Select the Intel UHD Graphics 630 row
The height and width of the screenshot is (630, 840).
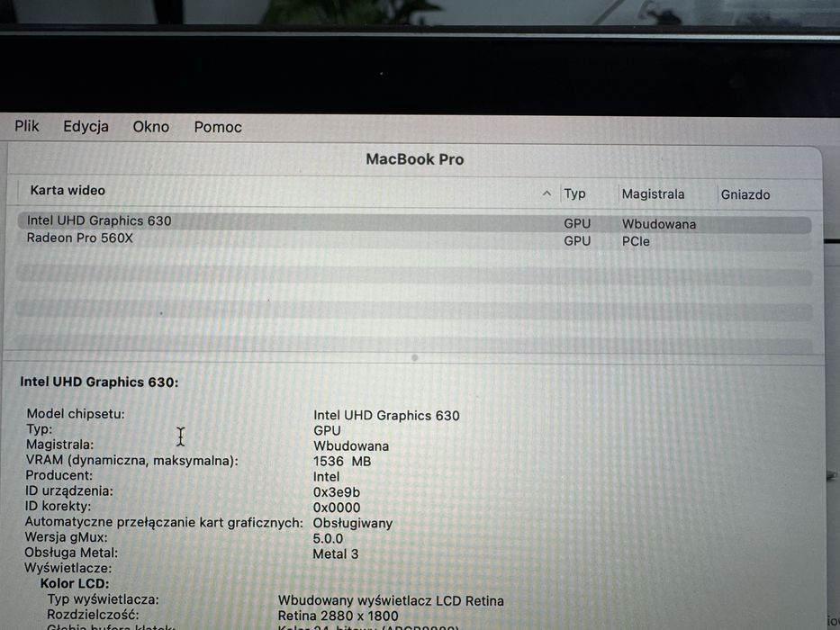[414, 222]
